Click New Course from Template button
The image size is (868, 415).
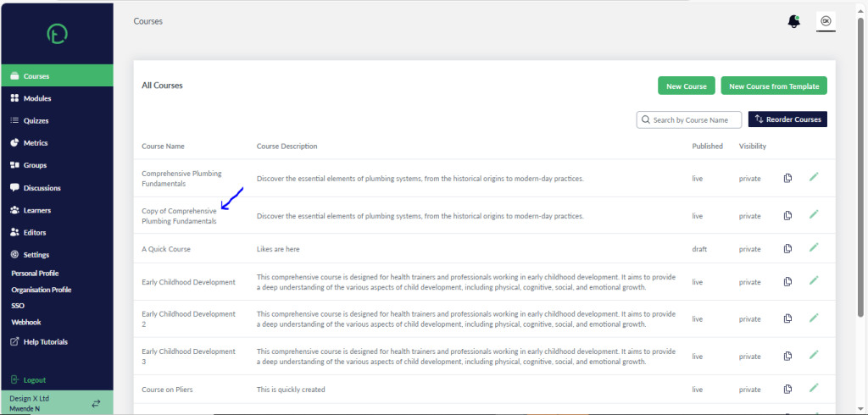(x=774, y=86)
